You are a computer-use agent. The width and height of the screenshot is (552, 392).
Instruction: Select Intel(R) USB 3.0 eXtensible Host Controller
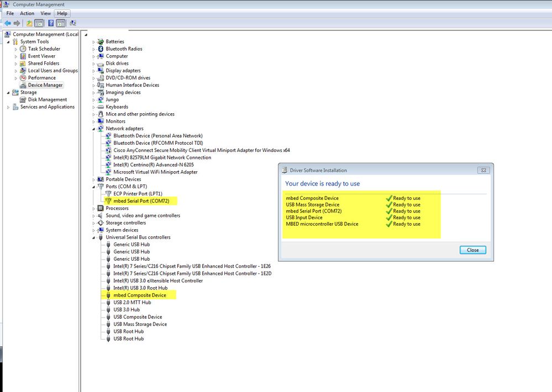(x=158, y=281)
